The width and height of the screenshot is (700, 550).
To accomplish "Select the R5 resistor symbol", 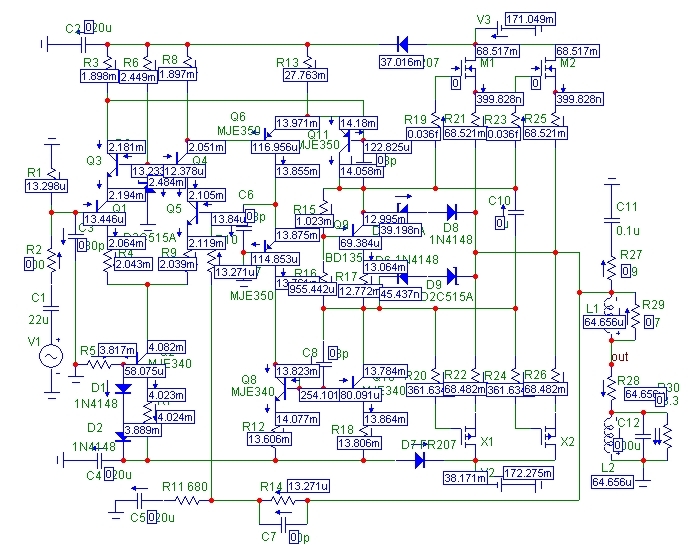I will [x=99, y=365].
